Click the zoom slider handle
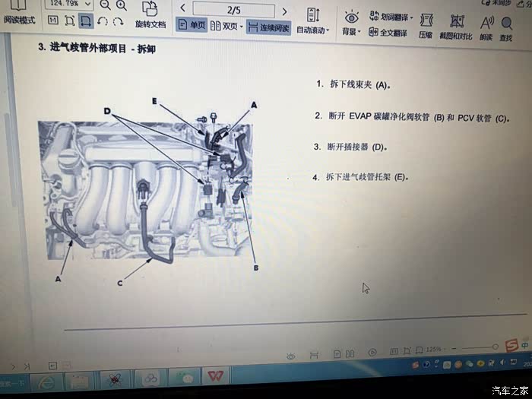Screen dimensions: 532x399 point(495,347)
